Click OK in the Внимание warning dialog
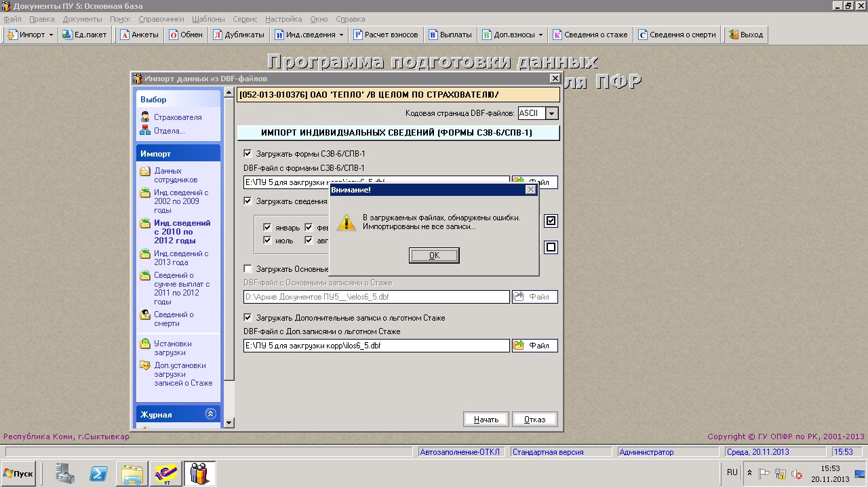This screenshot has height=488, width=868. pos(434,256)
